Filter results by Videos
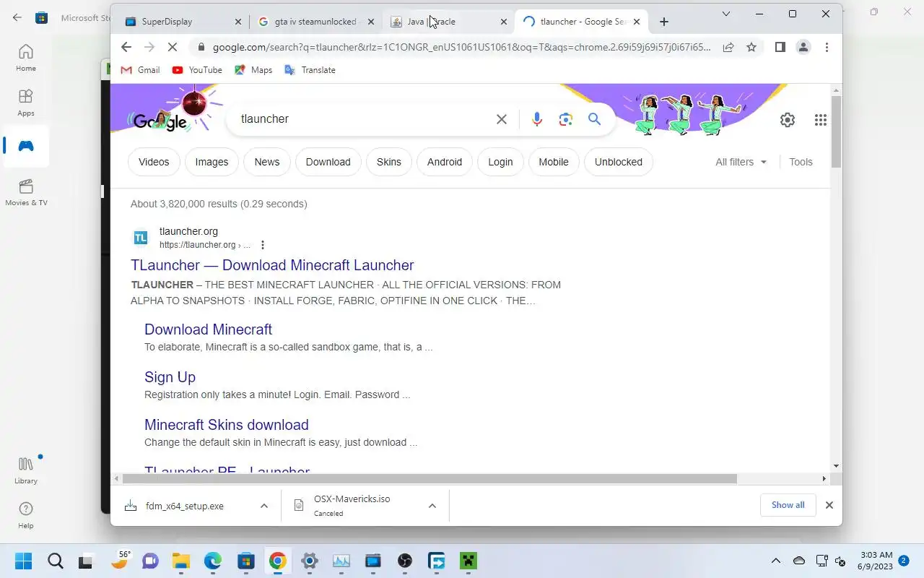Screen dimensions: 924x578 (154, 162)
